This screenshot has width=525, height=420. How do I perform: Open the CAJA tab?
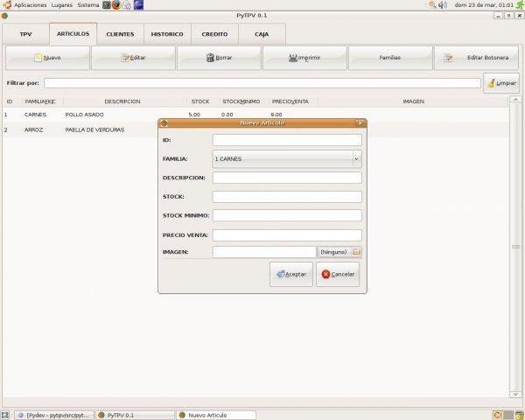click(262, 34)
